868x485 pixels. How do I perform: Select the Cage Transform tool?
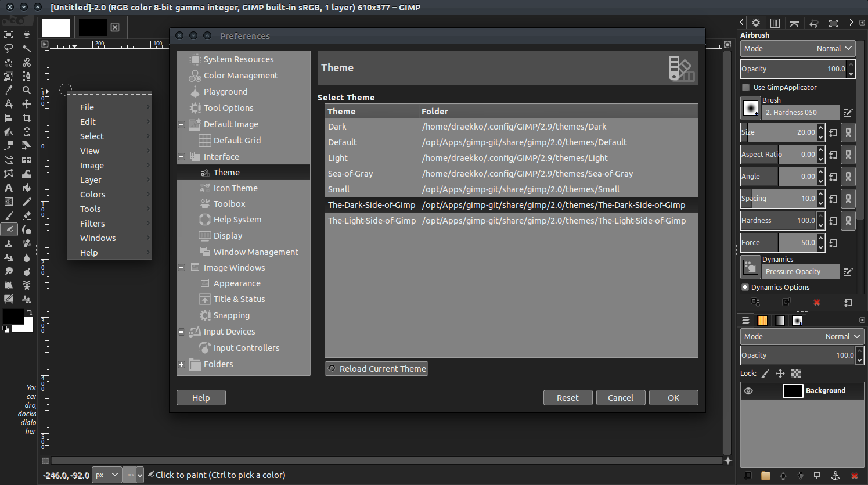[9, 174]
